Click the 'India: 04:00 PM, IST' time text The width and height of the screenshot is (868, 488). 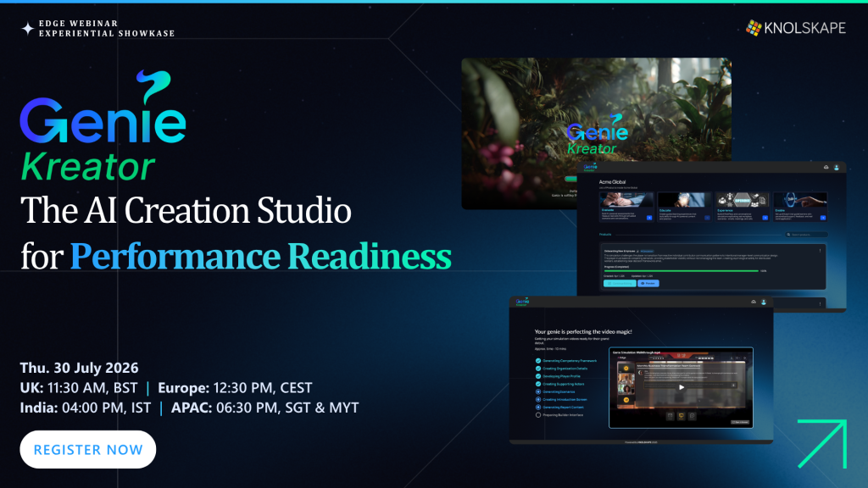point(86,408)
